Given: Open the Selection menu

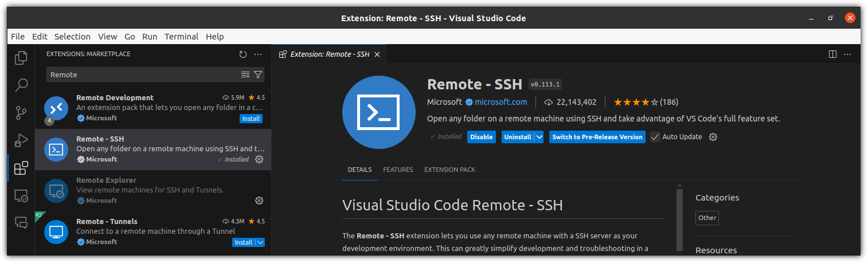Looking at the screenshot, I should pos(72,36).
